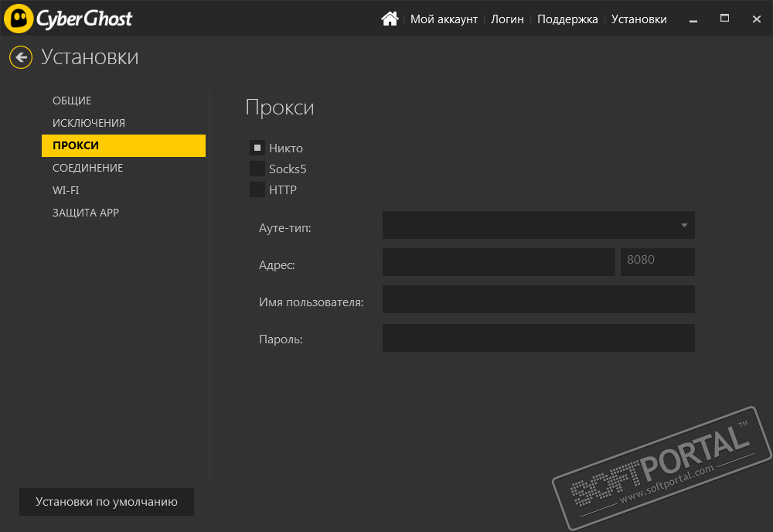This screenshot has width=773, height=532.
Task: Open Мой аккаунт in the top menu
Action: point(444,19)
